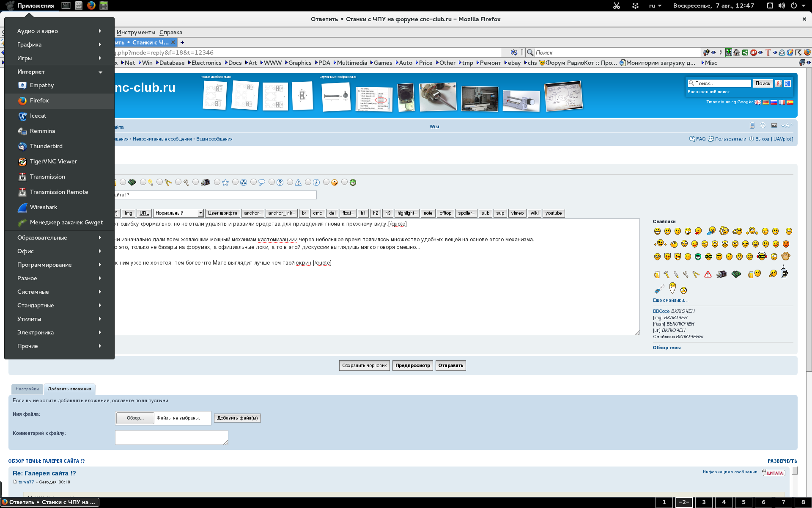The width and height of the screenshot is (812, 508).
Task: Insert the monkey face smiley
Action: point(786,256)
